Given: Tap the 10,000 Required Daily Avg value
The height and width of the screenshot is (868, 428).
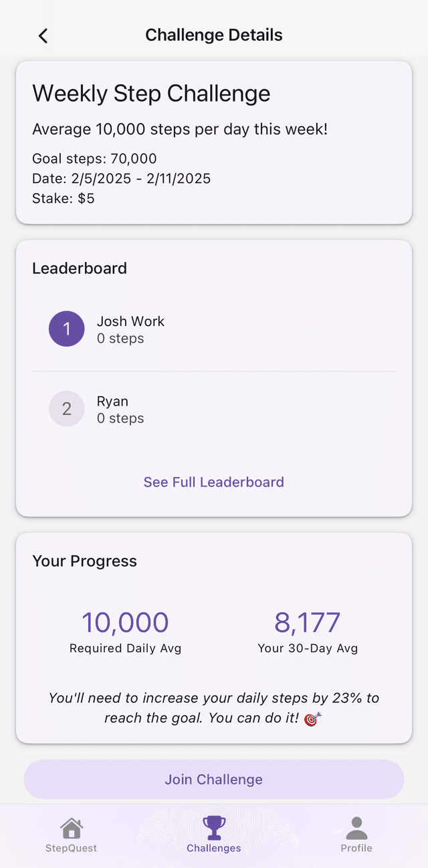Looking at the screenshot, I should point(125,622).
